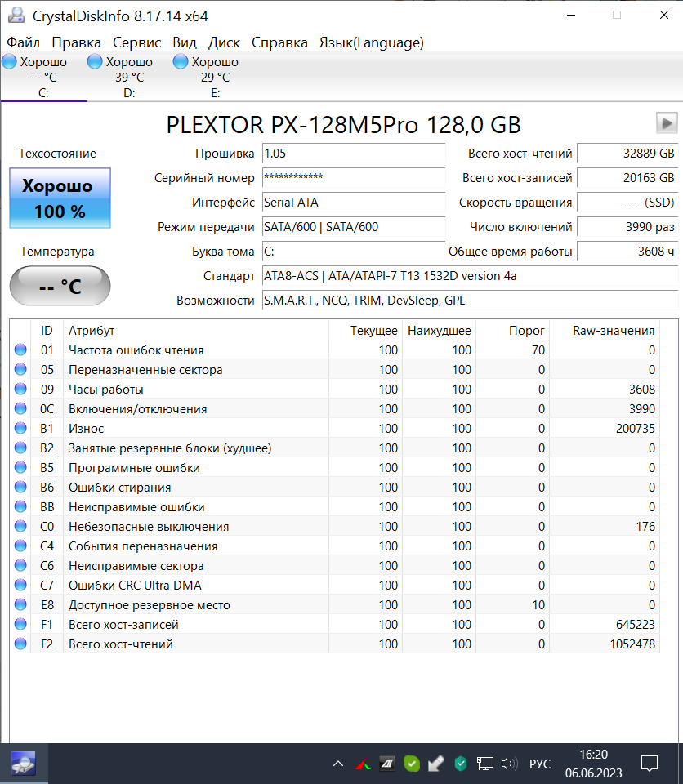Click the Режим передачи SATA/600 field
The image size is (683, 784).
point(353,226)
